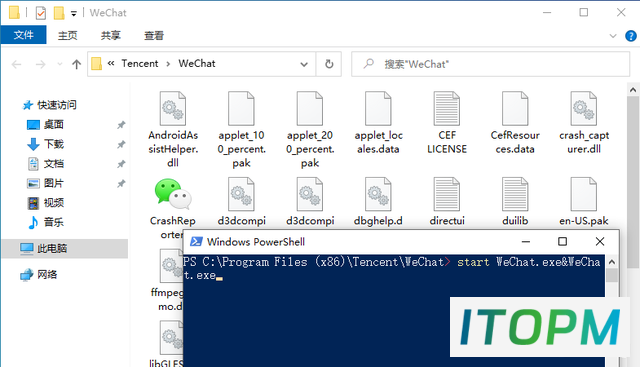640x367 pixels.
Task: Open 下载 in the quick access list
Action: coord(54,144)
